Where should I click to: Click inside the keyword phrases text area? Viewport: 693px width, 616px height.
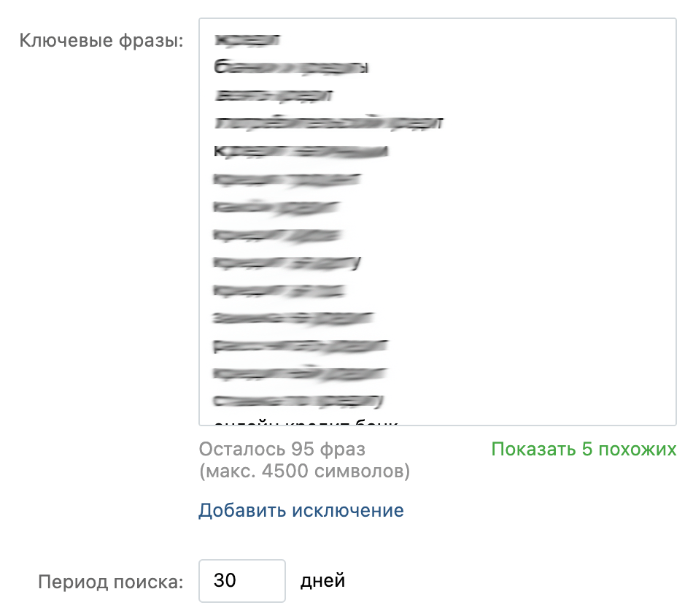point(438,219)
